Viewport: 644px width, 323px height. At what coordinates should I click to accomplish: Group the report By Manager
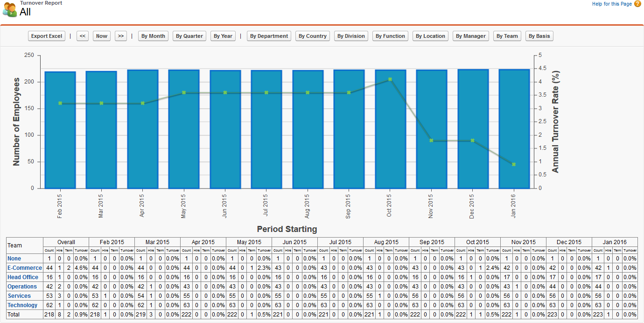[x=471, y=36]
